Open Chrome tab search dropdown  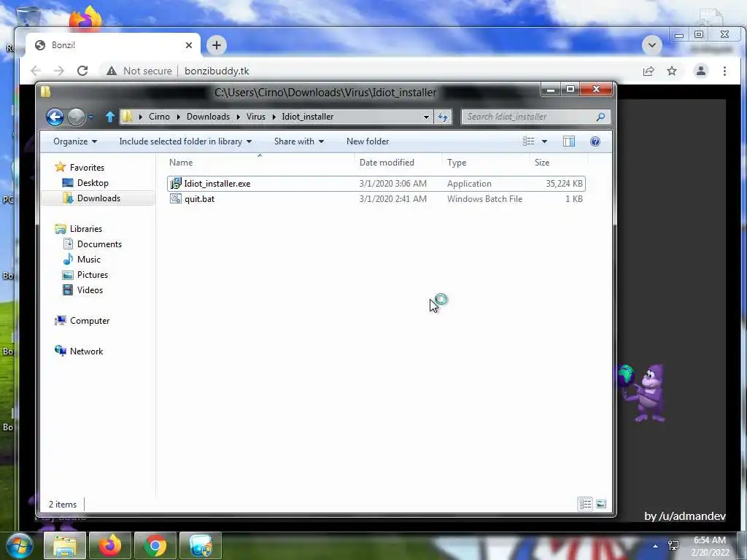click(651, 45)
